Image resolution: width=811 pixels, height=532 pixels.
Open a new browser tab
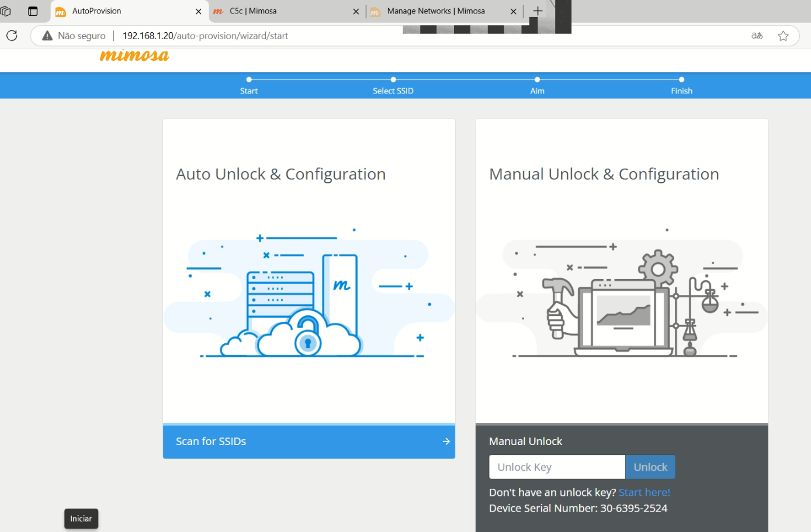(538, 11)
